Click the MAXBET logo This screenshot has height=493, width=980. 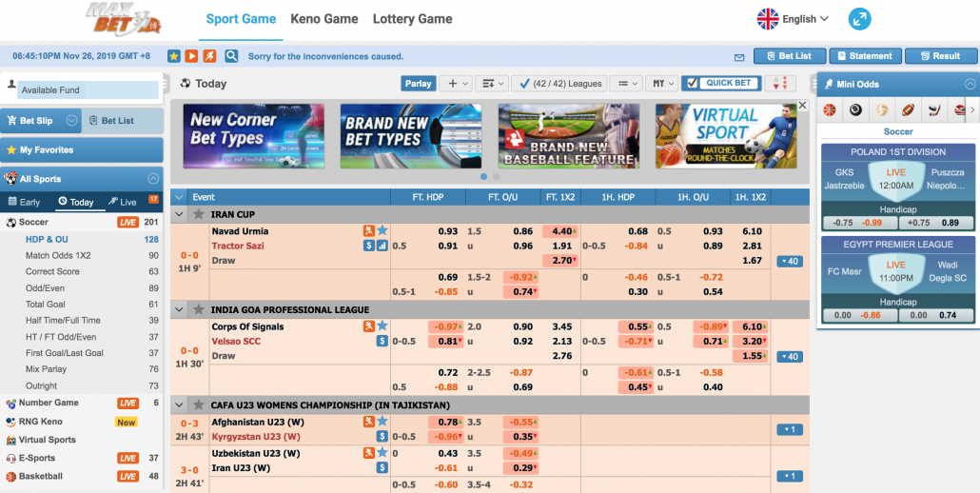(x=123, y=17)
